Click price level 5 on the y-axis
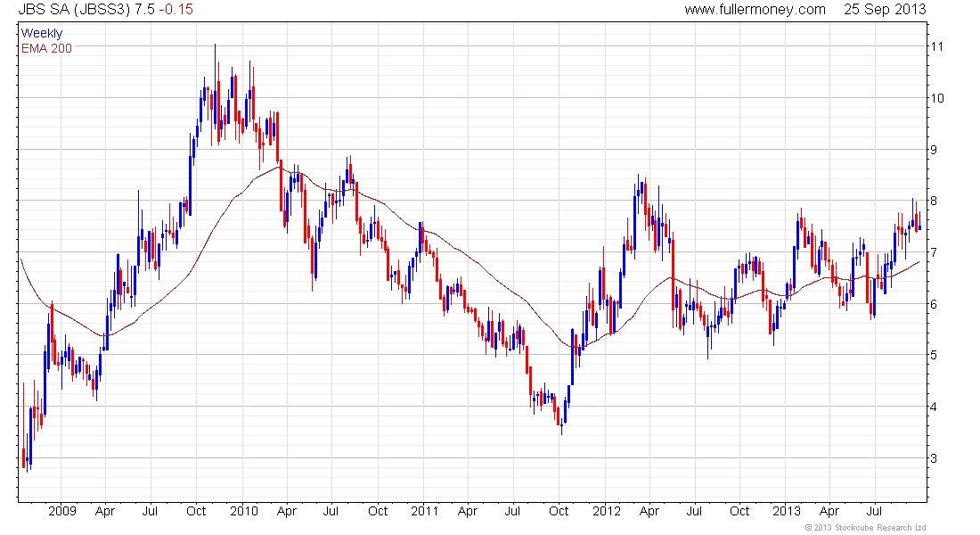Image resolution: width=980 pixels, height=535 pixels. (x=934, y=355)
